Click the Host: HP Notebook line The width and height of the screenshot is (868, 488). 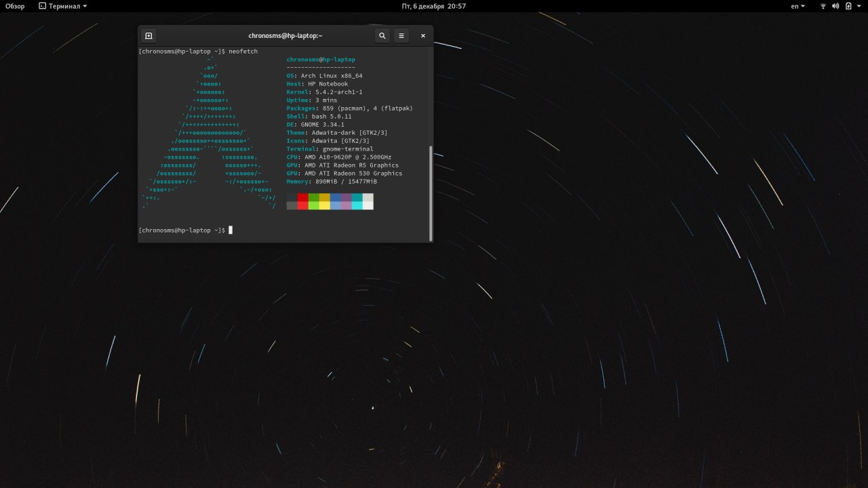[x=317, y=84]
